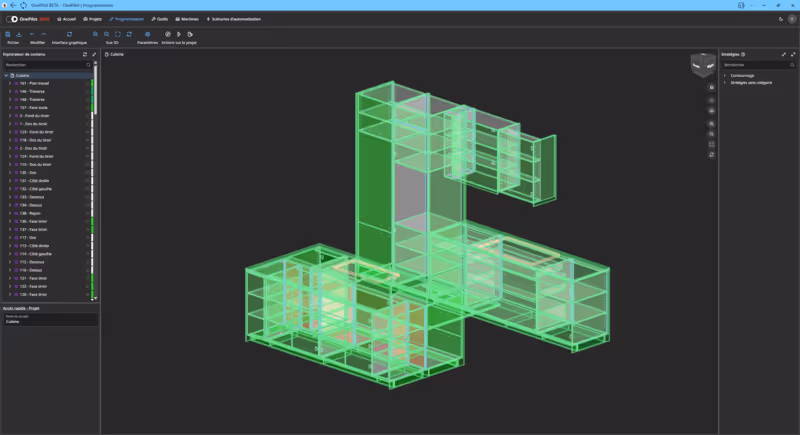The image size is (800, 435).
Task: Click the project name field showing Cuisine
Action: coord(50,320)
